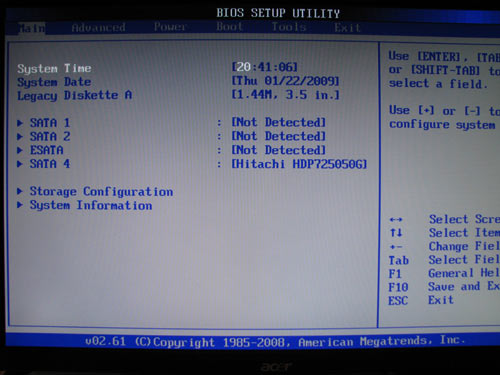Expand the Storage Configuration arrow
This screenshot has height=375, width=500.
[20, 191]
